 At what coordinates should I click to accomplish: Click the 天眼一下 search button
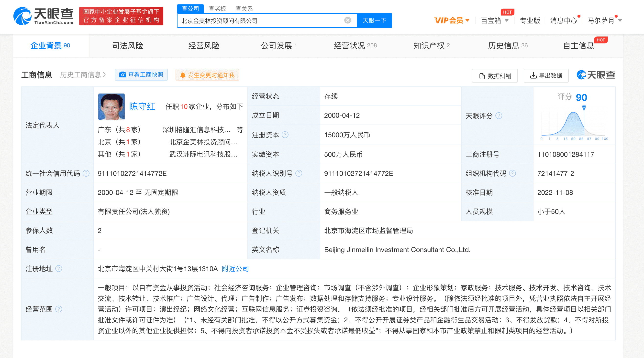click(375, 21)
